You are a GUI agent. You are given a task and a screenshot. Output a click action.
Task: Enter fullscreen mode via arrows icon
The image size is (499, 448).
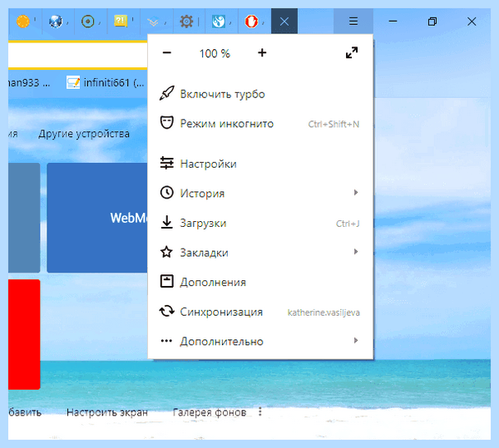[x=352, y=53]
